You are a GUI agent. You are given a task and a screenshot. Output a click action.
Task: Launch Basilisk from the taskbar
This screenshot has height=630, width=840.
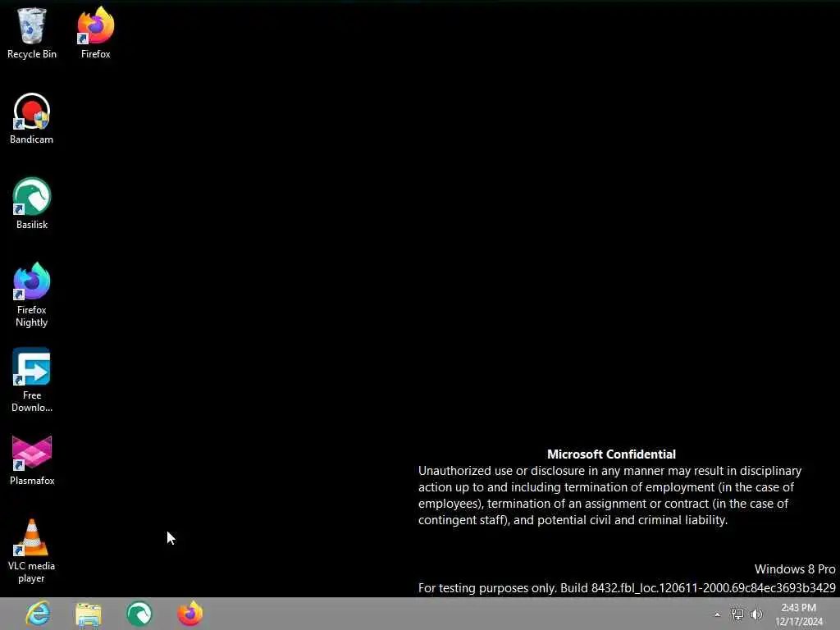tap(139, 614)
